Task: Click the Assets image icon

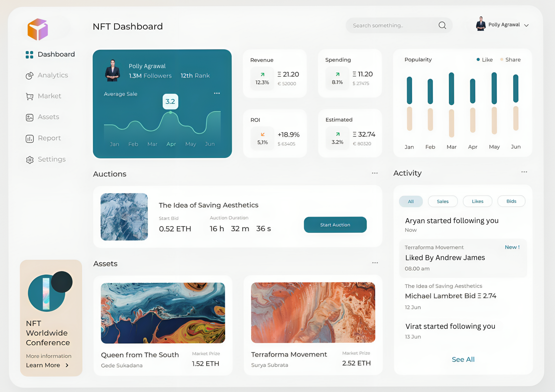Action: coord(29,117)
